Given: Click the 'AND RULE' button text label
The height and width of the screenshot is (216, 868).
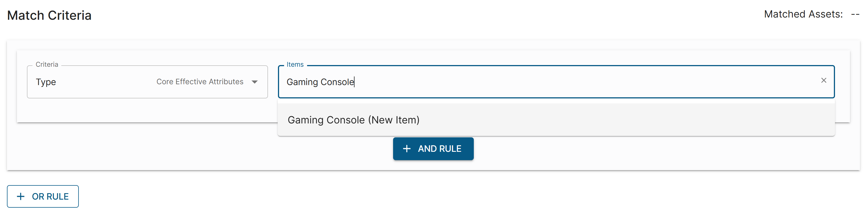Looking at the screenshot, I should [439, 149].
